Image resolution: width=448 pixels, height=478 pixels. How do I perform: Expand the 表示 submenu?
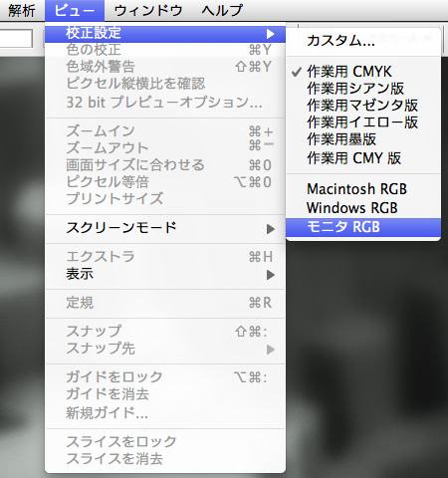tap(165, 274)
